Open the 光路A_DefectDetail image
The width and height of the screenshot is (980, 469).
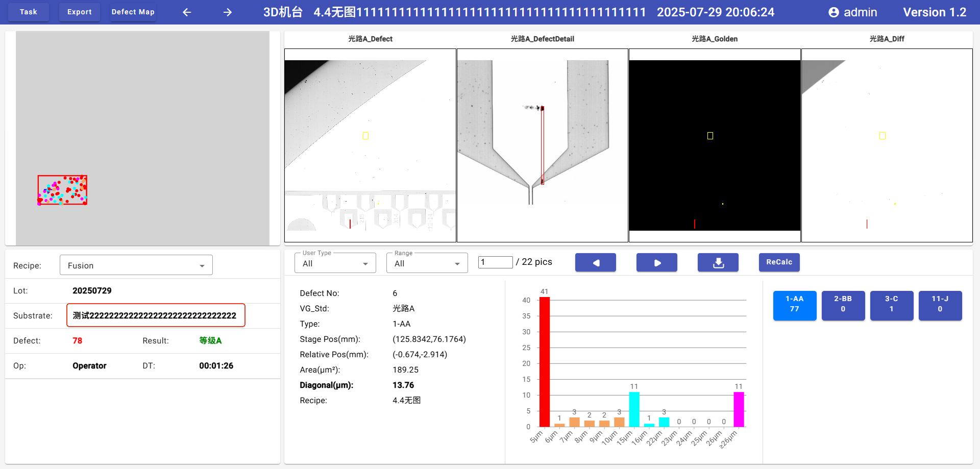[x=542, y=145]
